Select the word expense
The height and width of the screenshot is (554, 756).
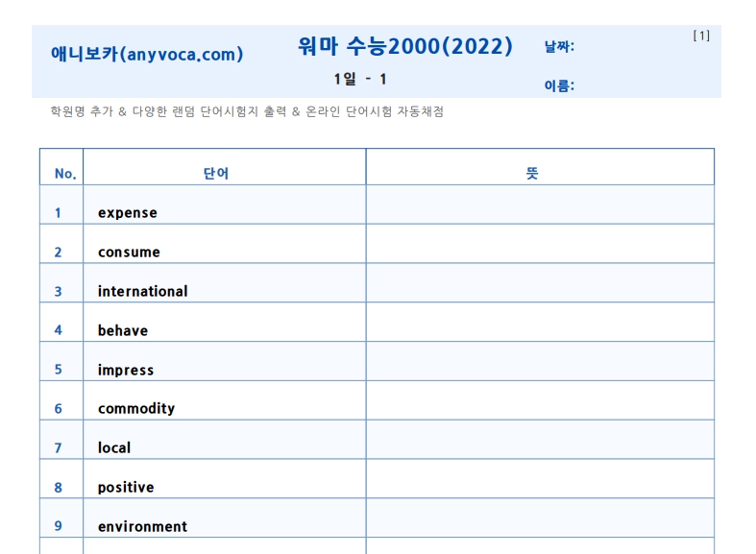[128, 213]
